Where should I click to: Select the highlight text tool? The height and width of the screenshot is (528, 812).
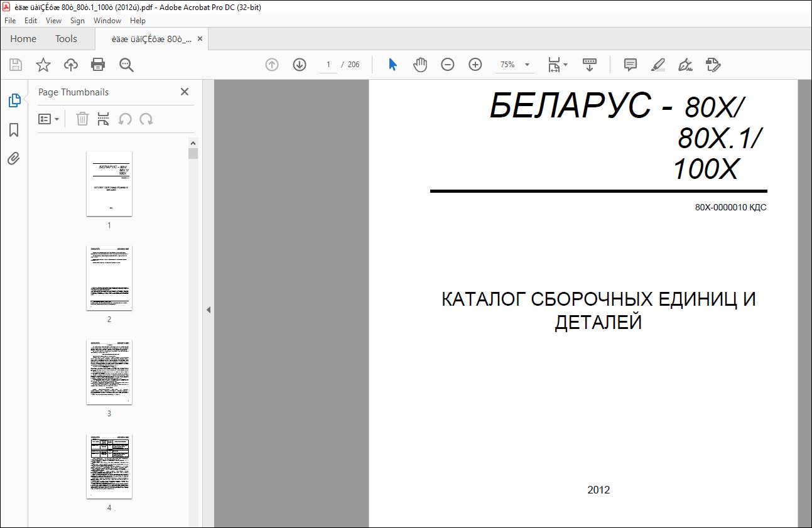click(x=658, y=65)
